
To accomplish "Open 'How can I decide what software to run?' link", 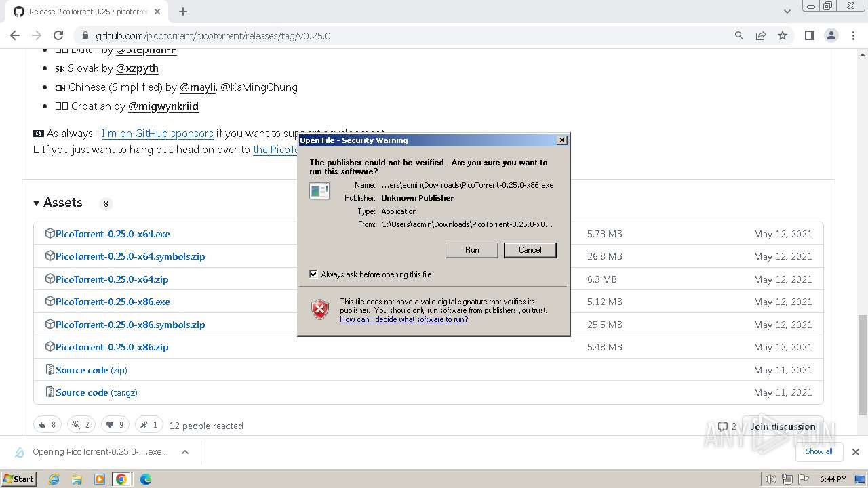I will coord(403,319).
